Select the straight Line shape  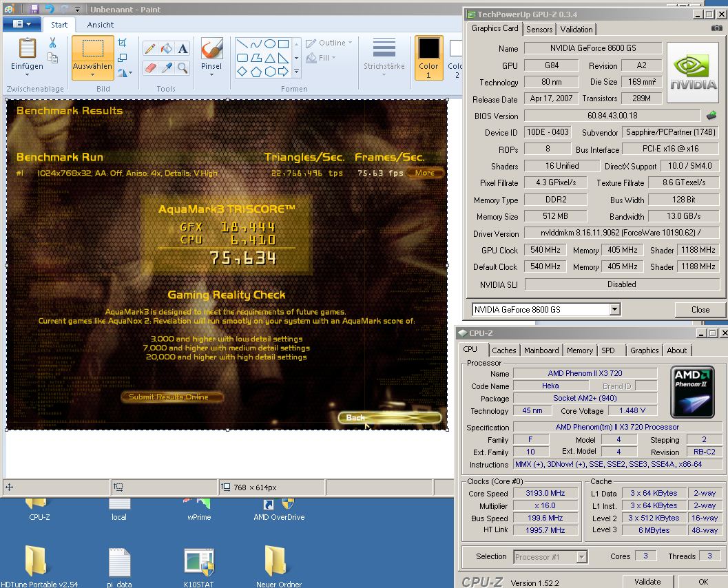[x=242, y=44]
